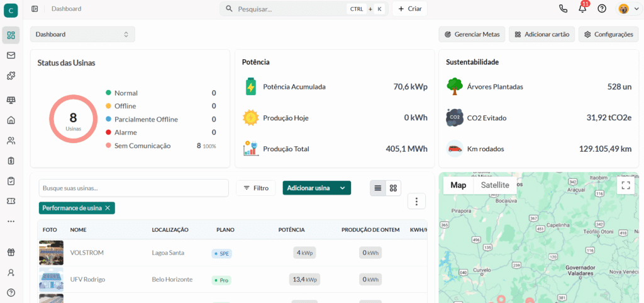Click the 8 Usinas donut chart
Viewport: 644px width, 303px height.
click(x=73, y=119)
